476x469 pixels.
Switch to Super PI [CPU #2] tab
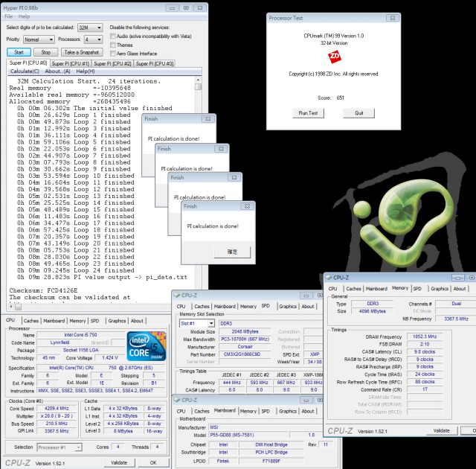[x=112, y=63]
